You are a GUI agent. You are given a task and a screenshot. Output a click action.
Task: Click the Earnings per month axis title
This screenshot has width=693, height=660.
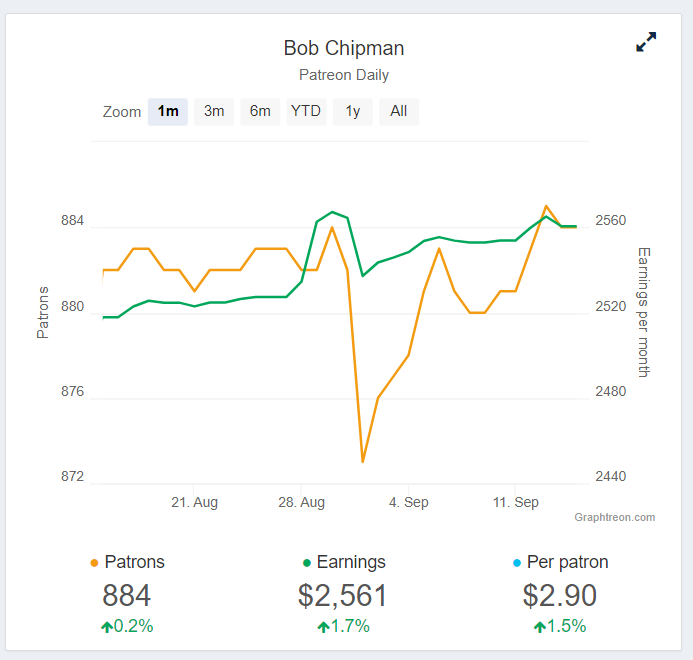pyautogui.click(x=644, y=313)
